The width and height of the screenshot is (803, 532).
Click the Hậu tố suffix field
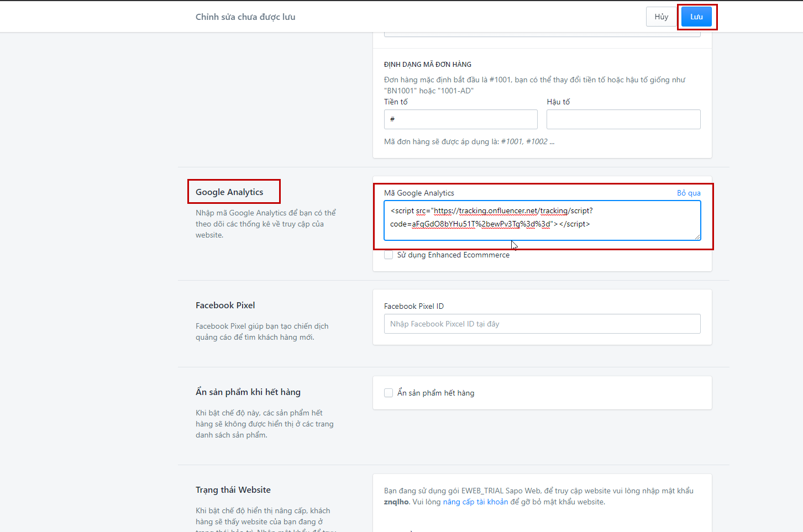click(x=623, y=119)
